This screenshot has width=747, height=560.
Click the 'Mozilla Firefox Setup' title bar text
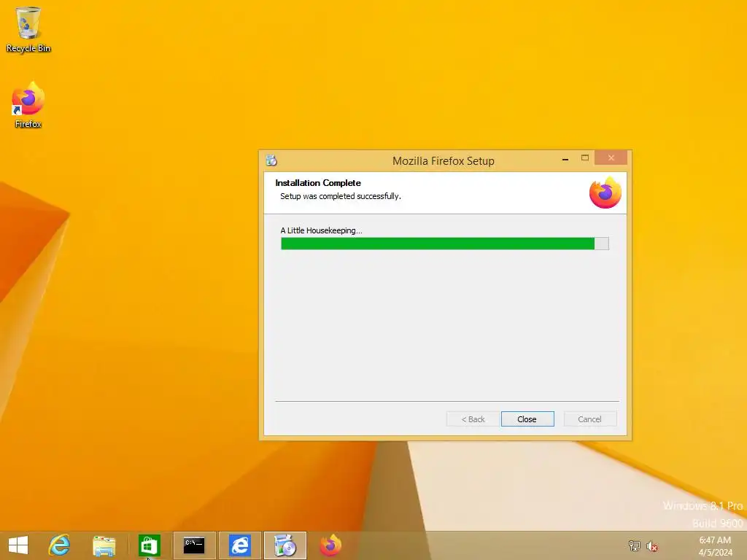pyautogui.click(x=444, y=161)
